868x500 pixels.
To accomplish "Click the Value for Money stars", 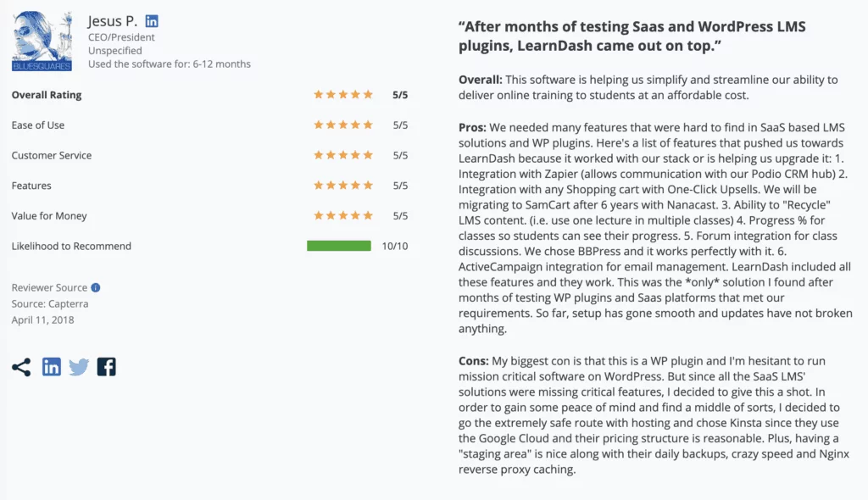I will (343, 215).
